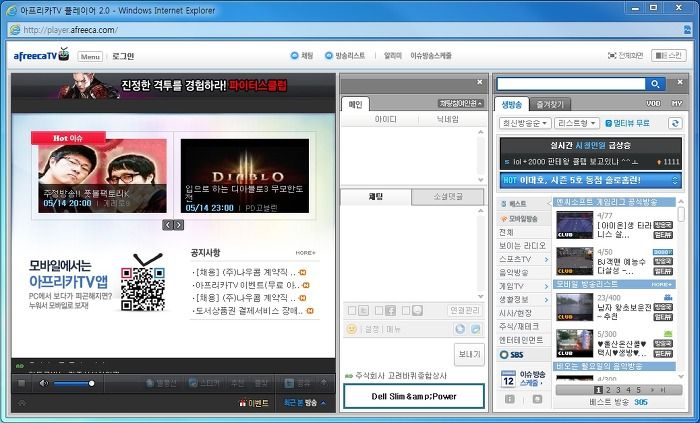
Task: Click the 채팅 chat toggle in the header
Action: (x=302, y=56)
